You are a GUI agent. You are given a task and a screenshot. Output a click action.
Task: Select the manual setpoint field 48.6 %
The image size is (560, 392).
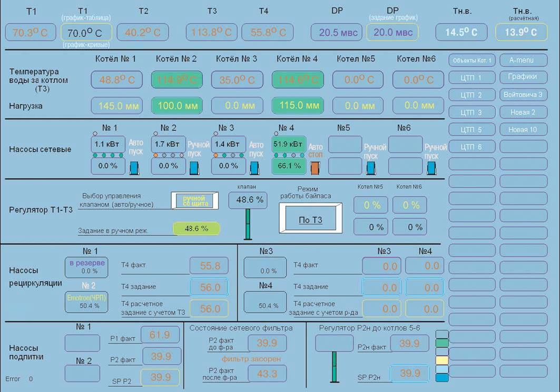click(196, 228)
